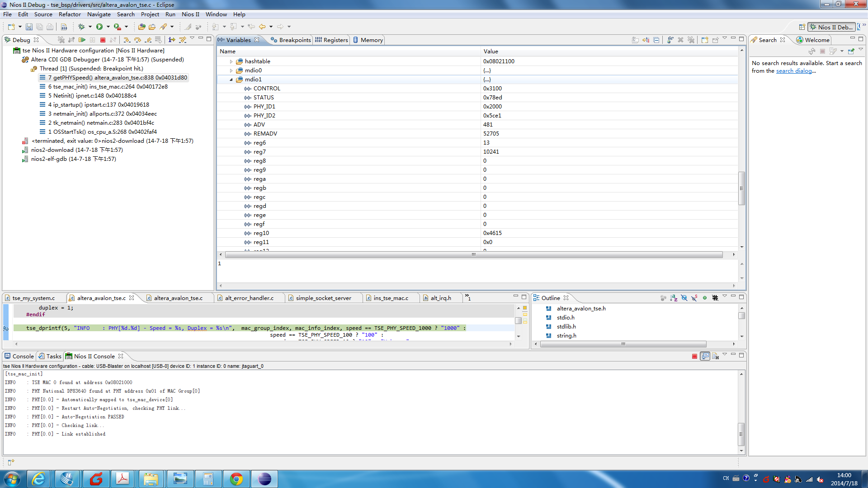Show hidden editor tabs list
Screen dimensions: 868x488
pos(468,297)
